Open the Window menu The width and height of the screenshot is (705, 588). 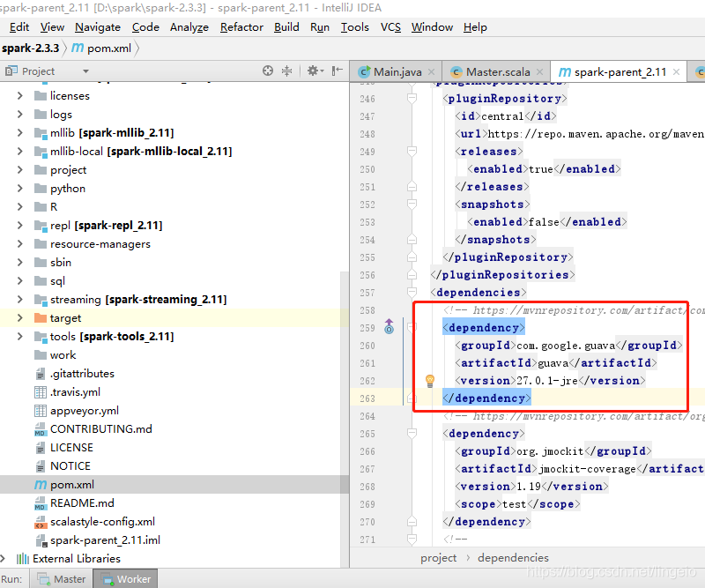432,27
